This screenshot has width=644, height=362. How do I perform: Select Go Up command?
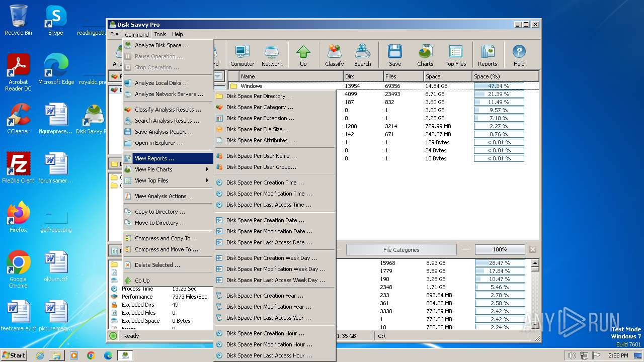coord(168,281)
